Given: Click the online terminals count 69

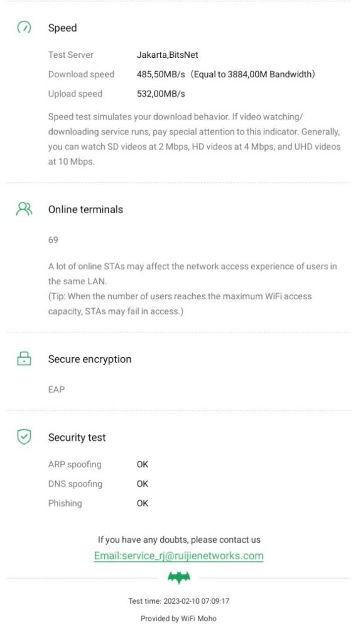Looking at the screenshot, I should coord(53,240).
